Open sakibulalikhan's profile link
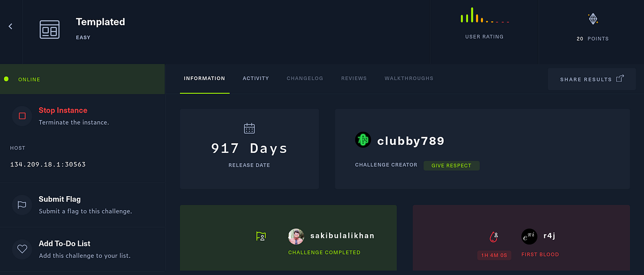 coord(342,236)
